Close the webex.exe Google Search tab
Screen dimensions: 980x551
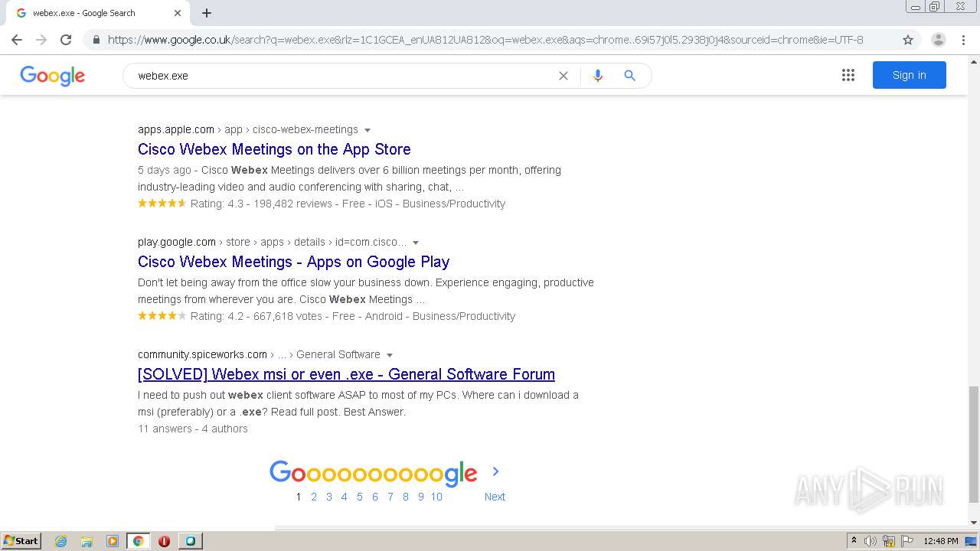coord(178,13)
